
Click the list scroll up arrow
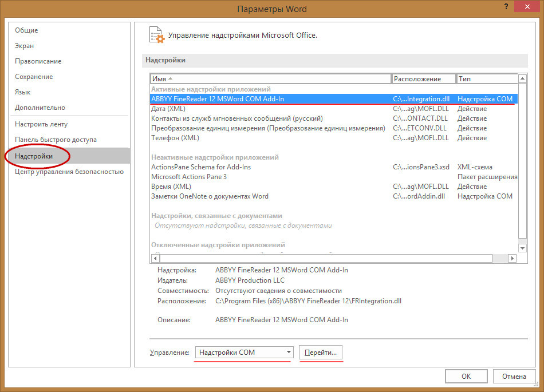tap(522, 79)
